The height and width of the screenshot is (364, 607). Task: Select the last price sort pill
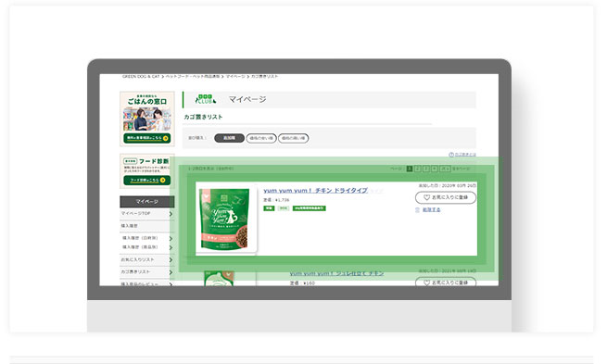(x=294, y=138)
